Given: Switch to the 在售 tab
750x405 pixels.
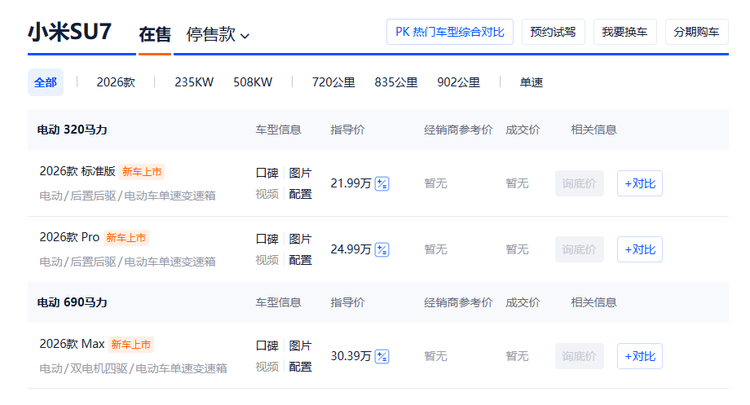Looking at the screenshot, I should click(x=154, y=35).
